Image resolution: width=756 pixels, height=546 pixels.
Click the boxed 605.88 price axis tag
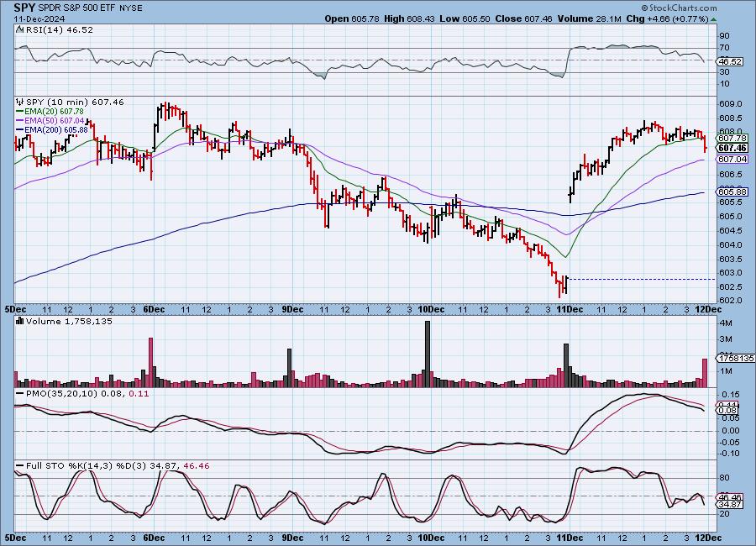coord(732,192)
